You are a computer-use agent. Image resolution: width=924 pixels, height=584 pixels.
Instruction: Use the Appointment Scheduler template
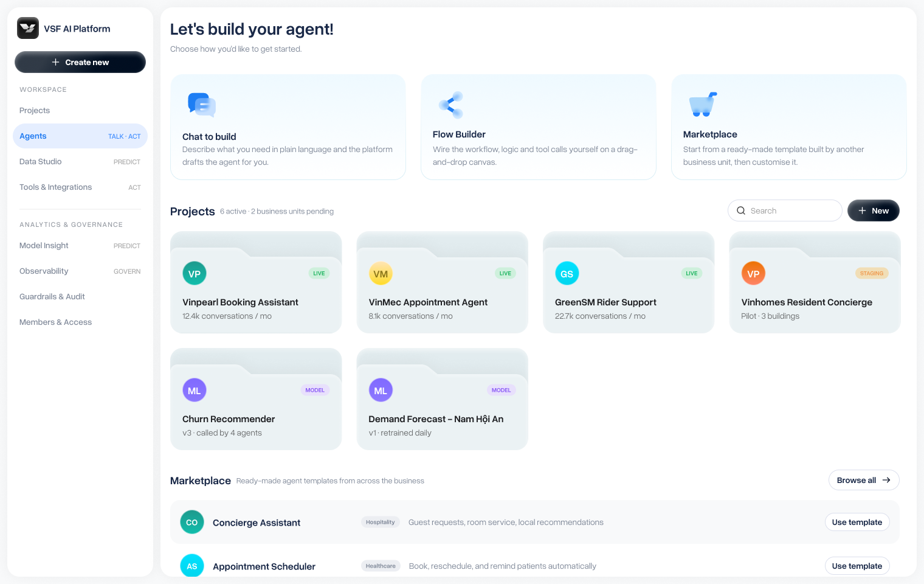tap(857, 566)
